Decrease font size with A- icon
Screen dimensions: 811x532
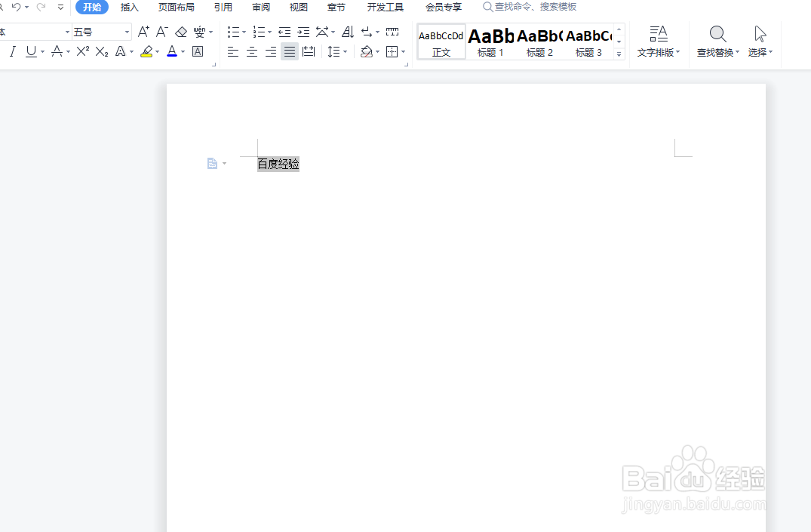162,32
